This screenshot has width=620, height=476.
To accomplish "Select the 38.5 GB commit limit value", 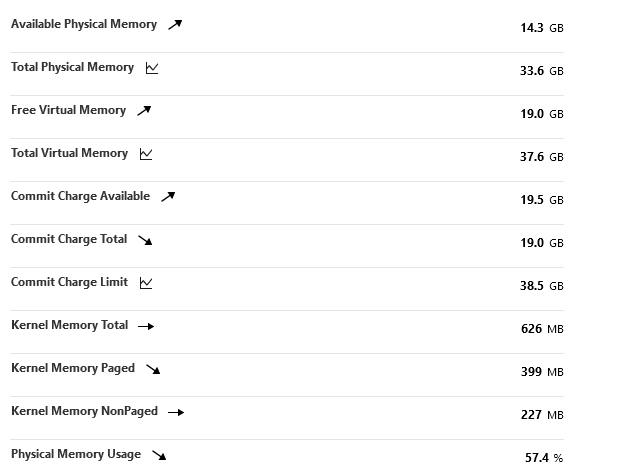I will [x=542, y=286].
